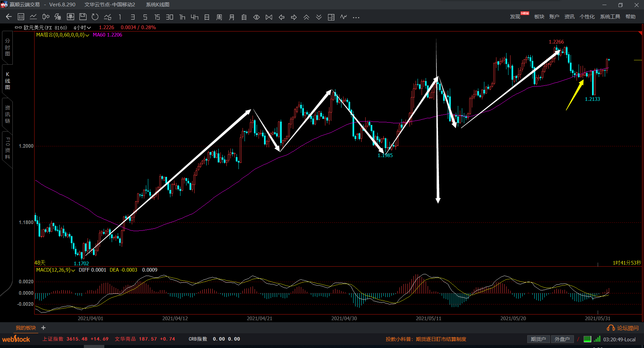Click the green connection status icon
This screenshot has height=348, width=644.
pos(587,339)
